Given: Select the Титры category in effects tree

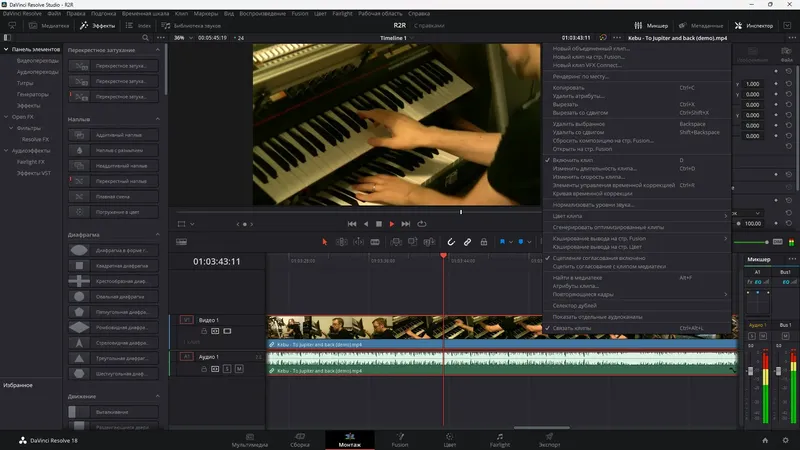Looking at the screenshot, I should [25, 83].
